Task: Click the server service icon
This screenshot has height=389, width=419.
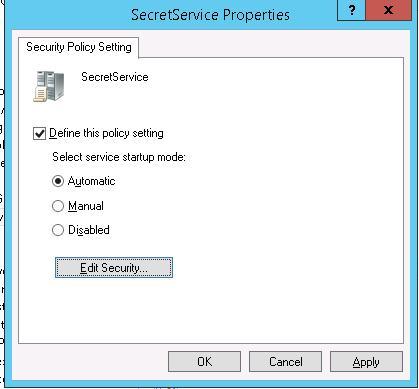Action: point(49,86)
